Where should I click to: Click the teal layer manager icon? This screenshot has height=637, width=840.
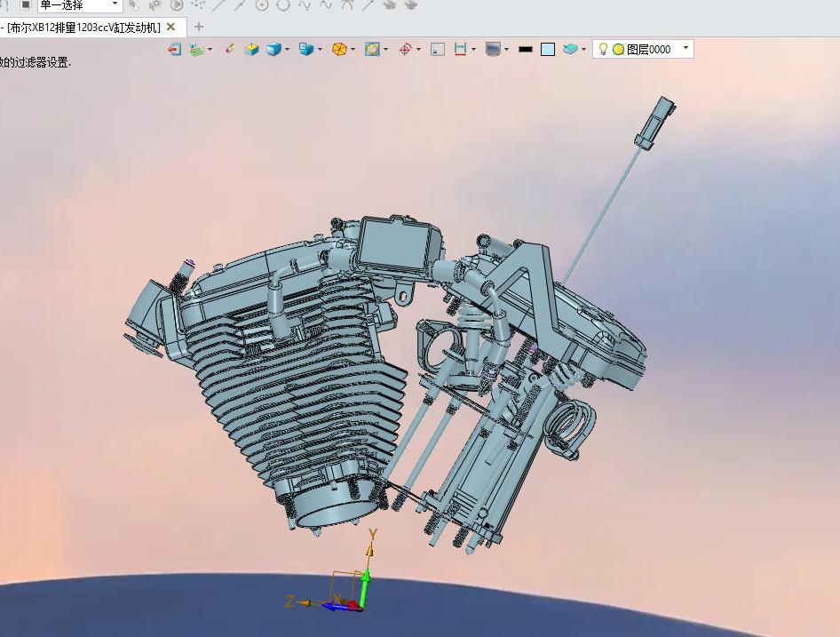click(571, 50)
